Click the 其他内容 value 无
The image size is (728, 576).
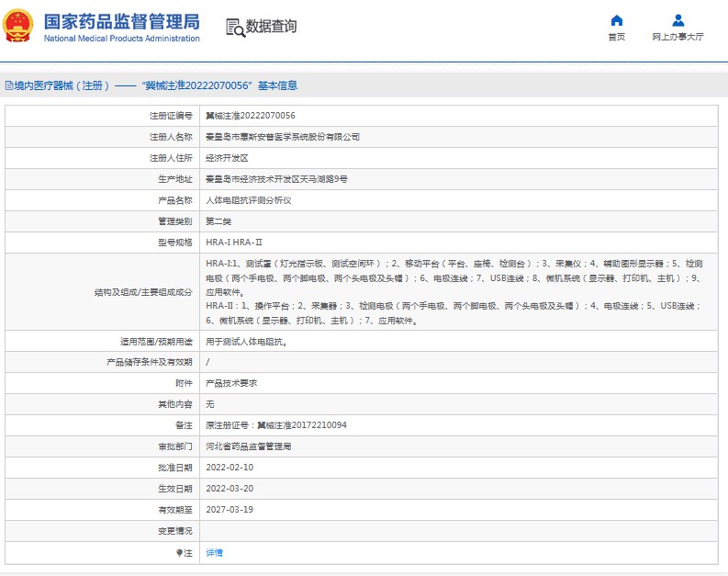pos(210,404)
